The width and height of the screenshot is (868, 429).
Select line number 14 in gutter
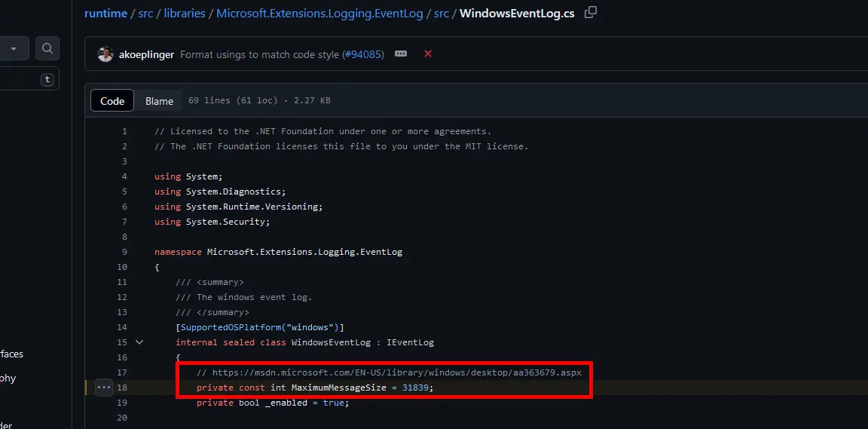coord(122,327)
